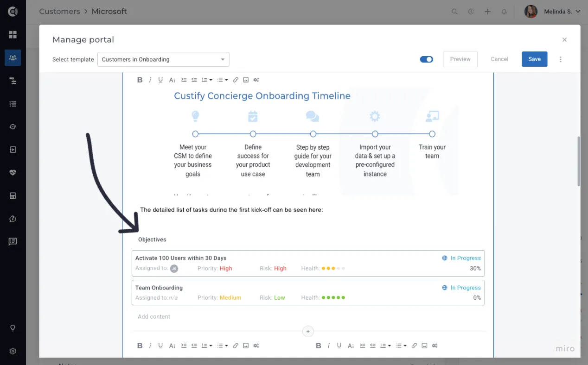This screenshot has width=588, height=365.
Task: Click the Add content placeholder
Action: tap(154, 317)
